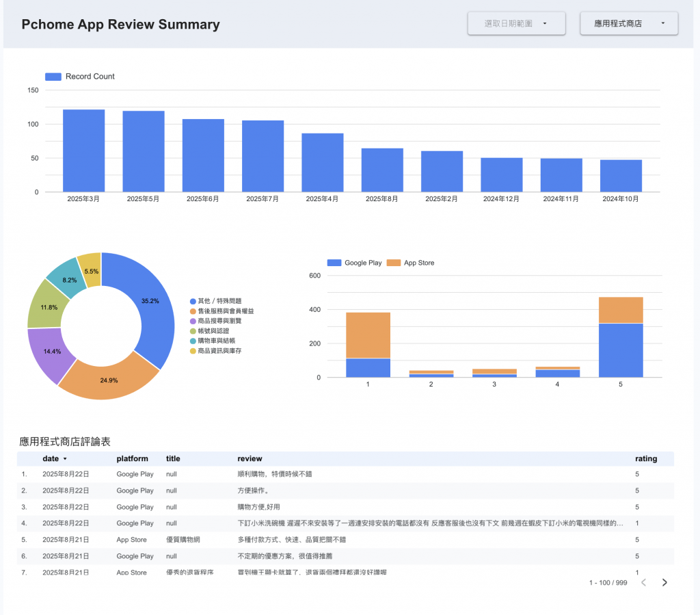Click review text 購物方便,好用

pos(259,507)
